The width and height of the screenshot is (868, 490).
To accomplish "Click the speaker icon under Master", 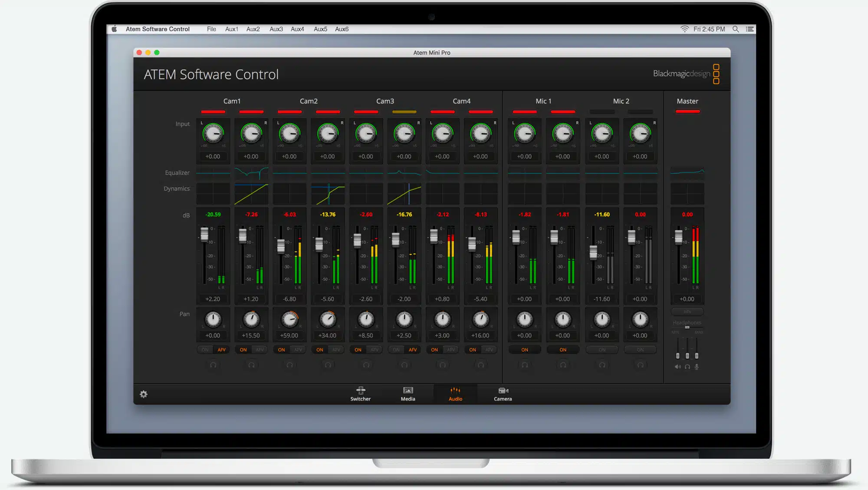I will pos(677,367).
